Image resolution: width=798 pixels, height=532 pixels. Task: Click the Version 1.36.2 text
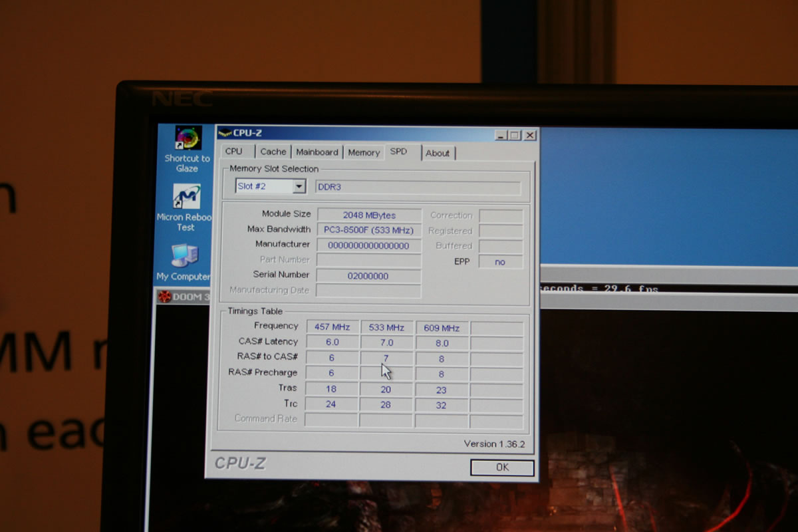pos(494,444)
